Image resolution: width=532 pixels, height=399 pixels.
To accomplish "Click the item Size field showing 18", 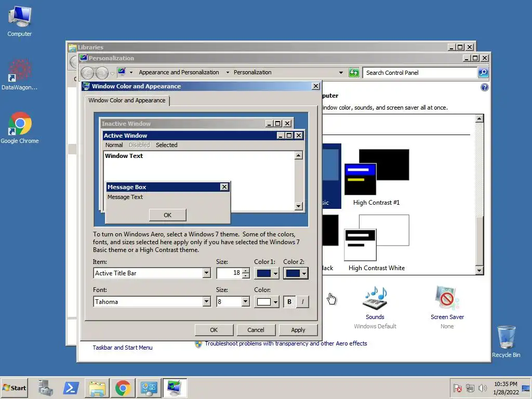I will tap(229, 273).
